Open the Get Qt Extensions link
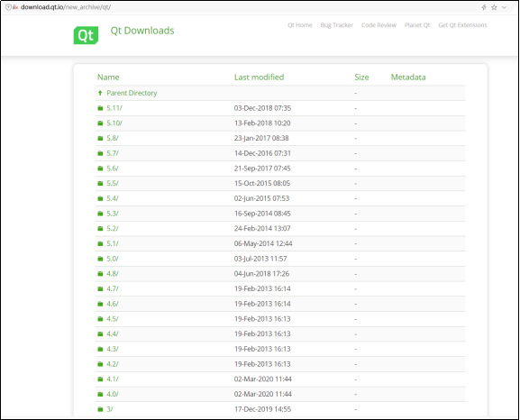The image size is (520, 420). coord(462,25)
